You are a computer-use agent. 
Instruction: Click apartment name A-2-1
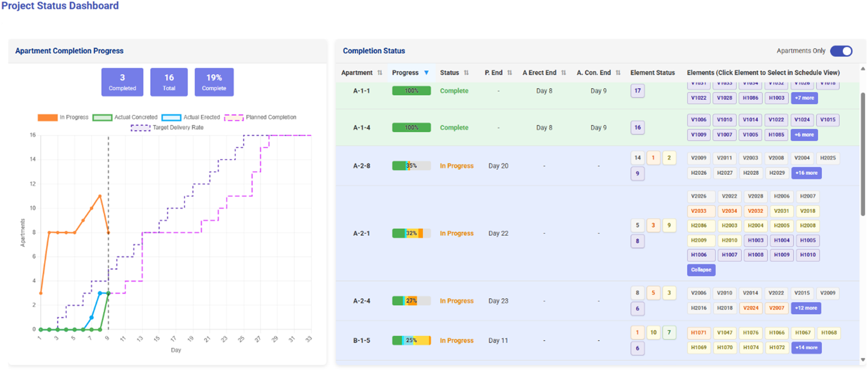point(362,233)
